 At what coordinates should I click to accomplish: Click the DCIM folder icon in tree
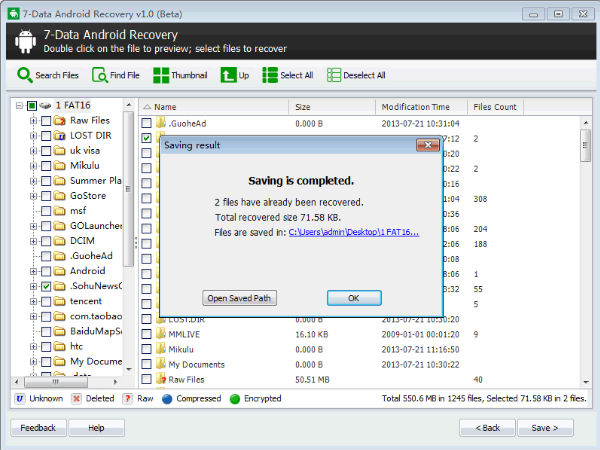(x=59, y=241)
